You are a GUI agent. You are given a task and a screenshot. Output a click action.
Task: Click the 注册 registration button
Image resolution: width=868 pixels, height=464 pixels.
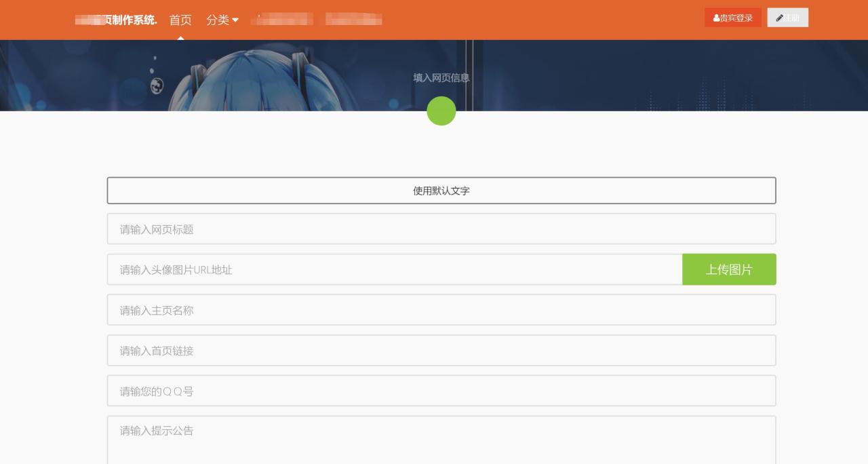(787, 17)
